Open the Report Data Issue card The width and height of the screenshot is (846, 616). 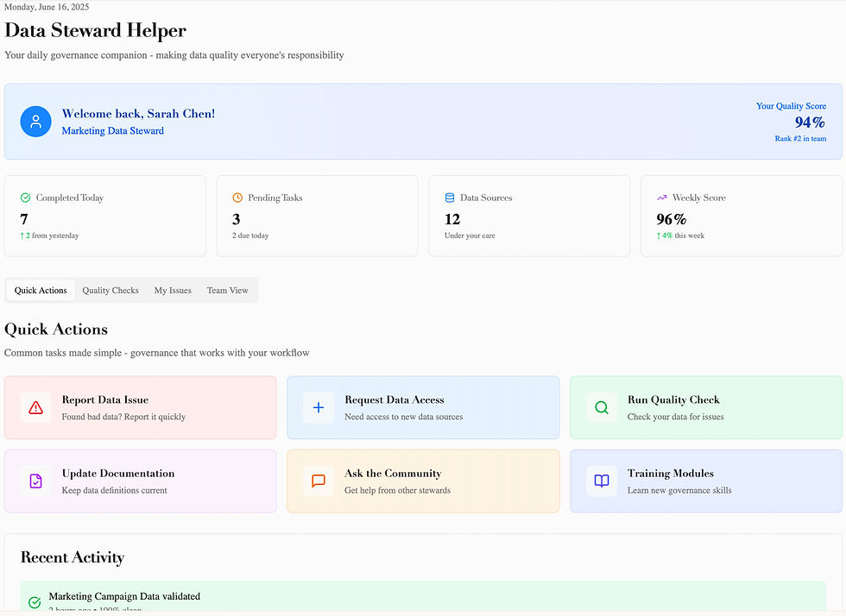(x=140, y=407)
